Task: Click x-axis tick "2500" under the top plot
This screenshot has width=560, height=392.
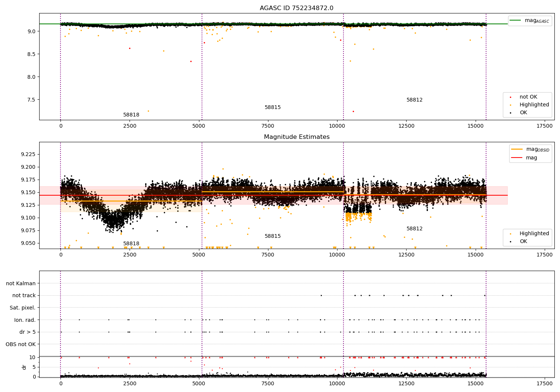Action: tap(130, 126)
